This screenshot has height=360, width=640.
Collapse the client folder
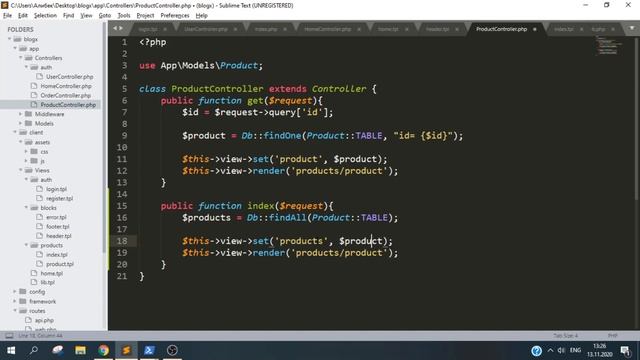coord(15,132)
